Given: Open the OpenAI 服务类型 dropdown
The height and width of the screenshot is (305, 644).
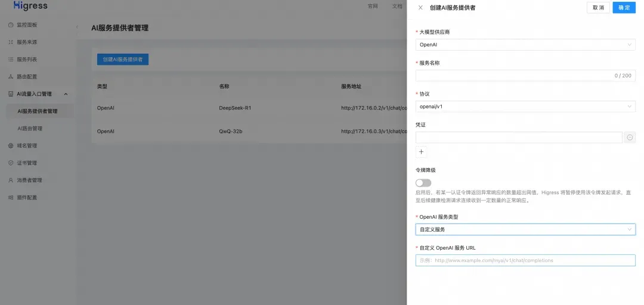Looking at the screenshot, I should [525, 229].
